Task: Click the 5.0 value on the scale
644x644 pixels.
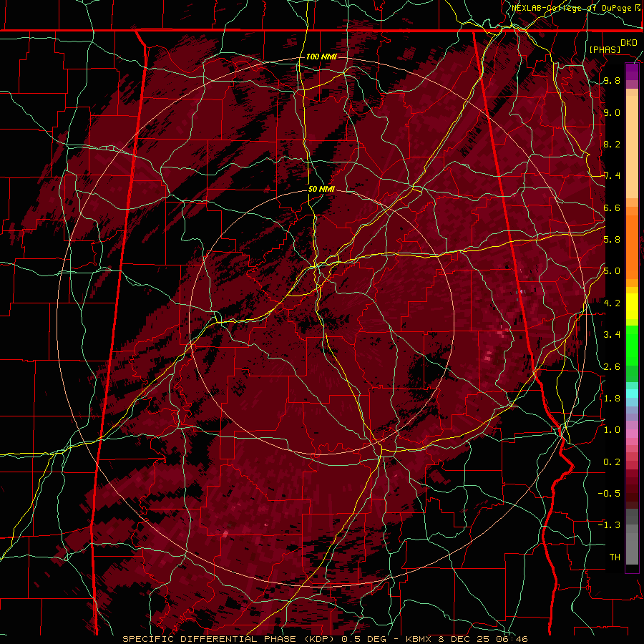Action: click(x=612, y=271)
